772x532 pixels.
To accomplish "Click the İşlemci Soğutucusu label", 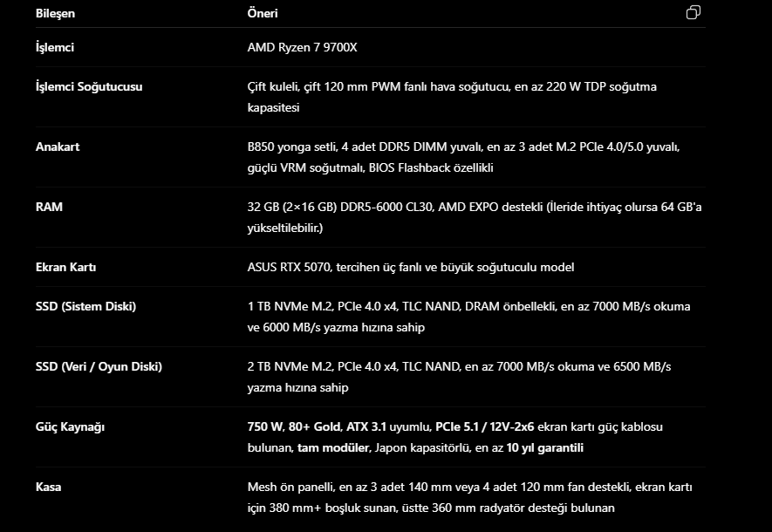I will (x=89, y=86).
